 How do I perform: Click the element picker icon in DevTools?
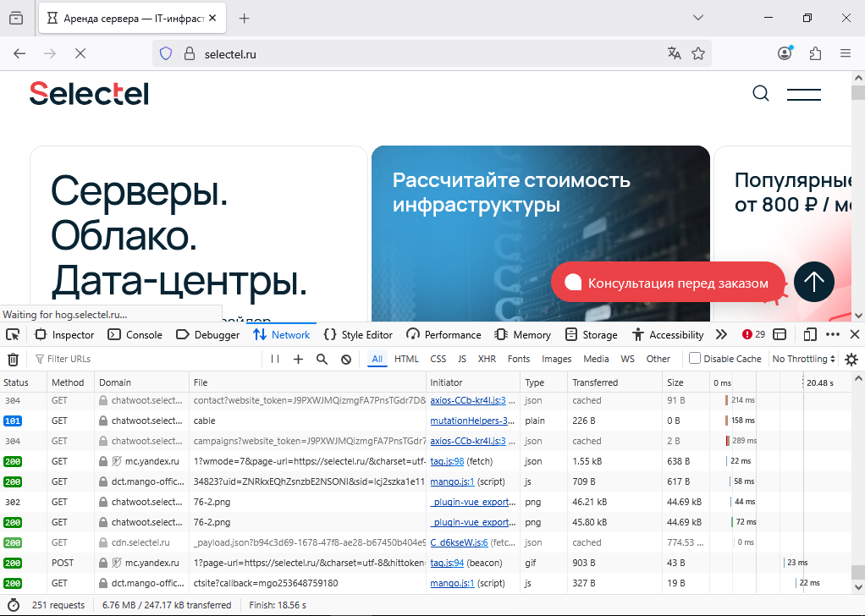click(x=13, y=334)
